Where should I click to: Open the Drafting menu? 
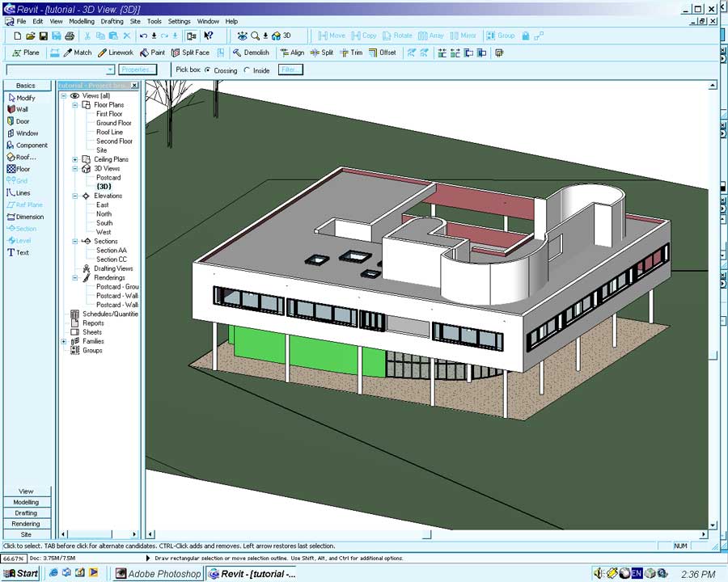(112, 21)
